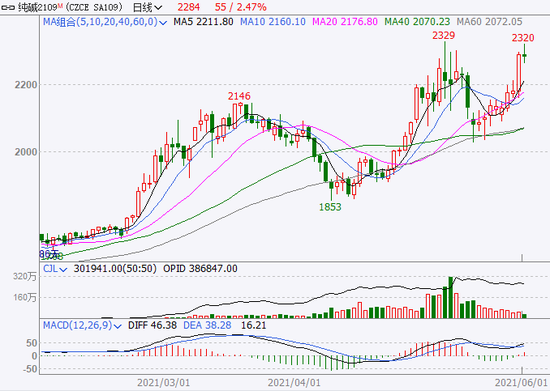550x391 pixels.
Task: Click the 2200 price axis label
Action: [26, 85]
